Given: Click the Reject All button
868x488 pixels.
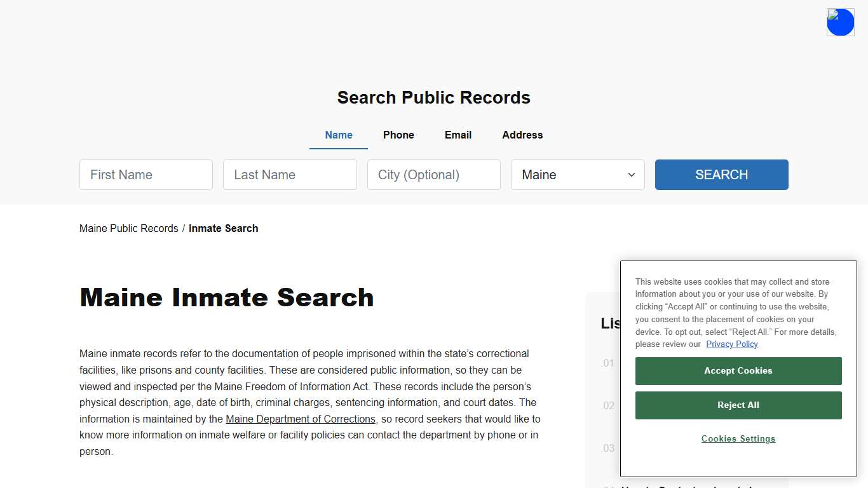Looking at the screenshot, I should (x=738, y=405).
